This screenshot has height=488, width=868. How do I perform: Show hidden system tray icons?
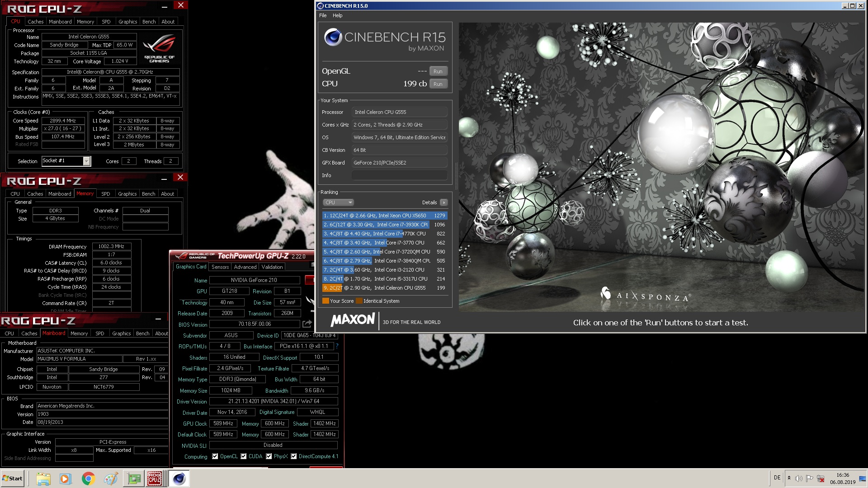(x=789, y=478)
